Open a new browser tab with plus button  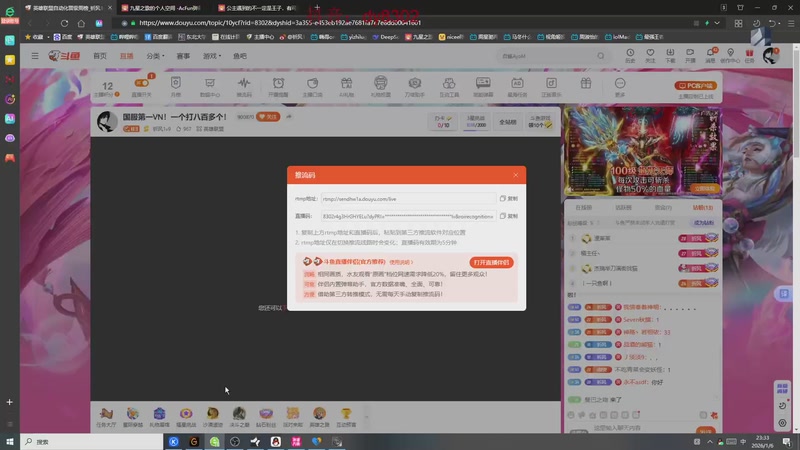pos(317,8)
